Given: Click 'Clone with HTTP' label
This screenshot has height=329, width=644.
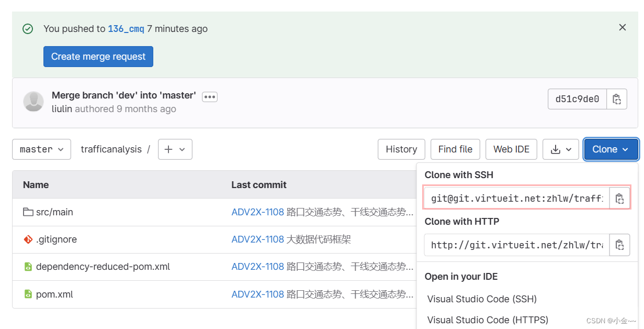Looking at the screenshot, I should pos(462,222).
